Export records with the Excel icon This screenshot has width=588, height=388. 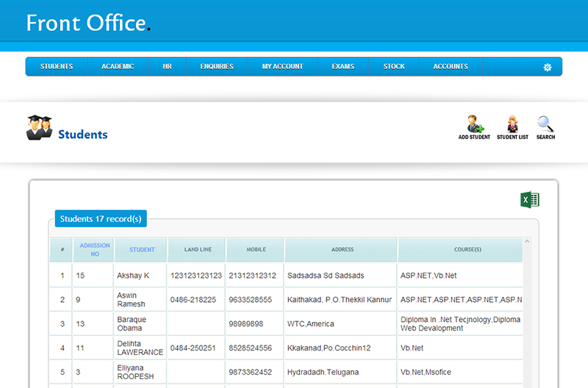(530, 200)
